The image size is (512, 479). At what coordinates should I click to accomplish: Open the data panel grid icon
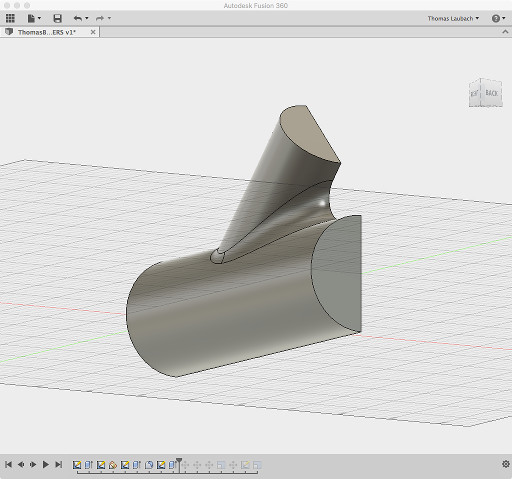click(x=10, y=18)
